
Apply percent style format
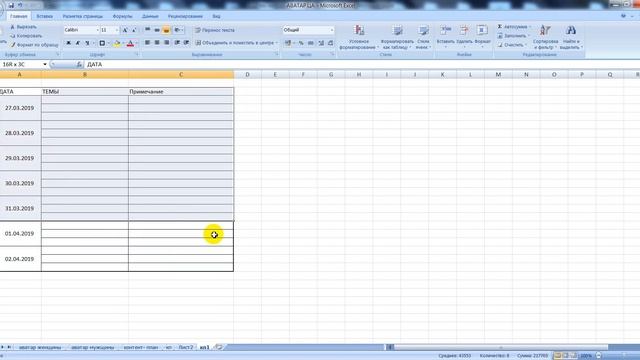click(301, 43)
